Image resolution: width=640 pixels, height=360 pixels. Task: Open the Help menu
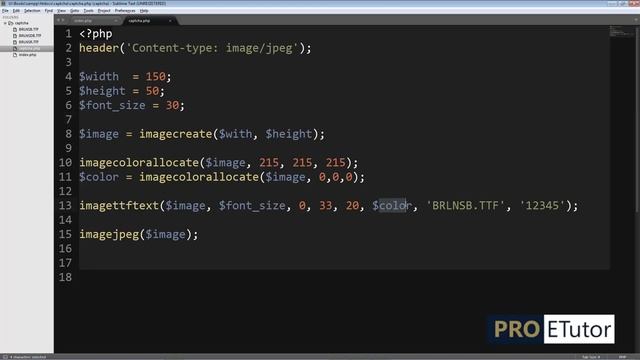(144, 11)
